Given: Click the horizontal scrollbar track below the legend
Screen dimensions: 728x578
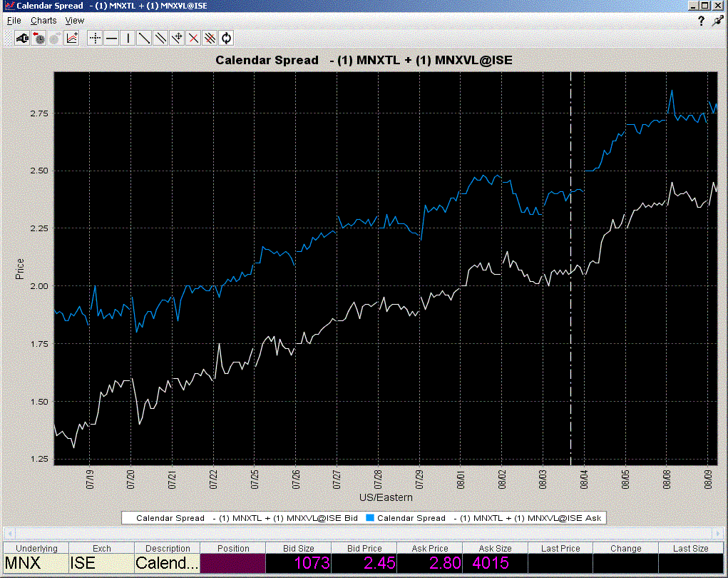Looking at the screenshot, I should tap(364, 533).
